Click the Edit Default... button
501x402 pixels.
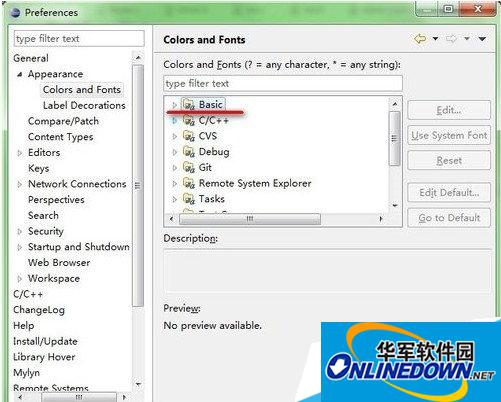pyautogui.click(x=449, y=192)
